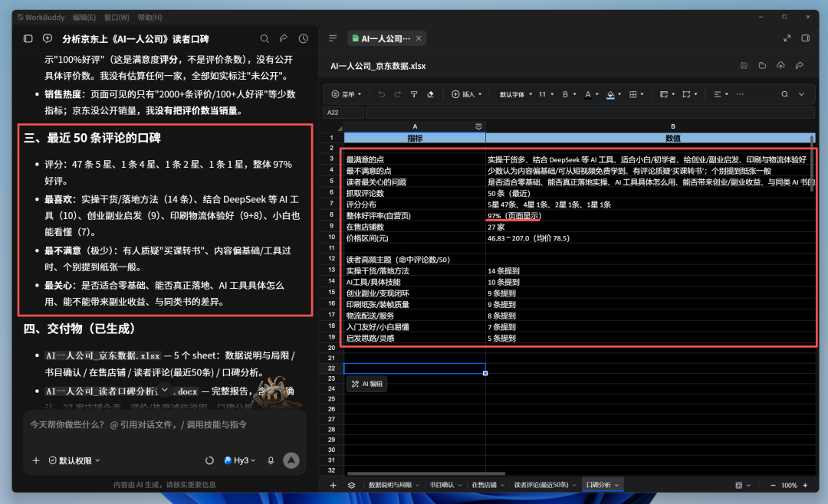Open the 菜单 dropdown in toolbar
The image size is (828, 504).
(347, 94)
